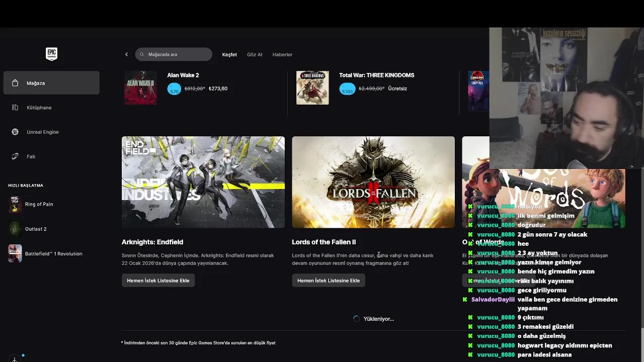Viewport: 644px width, 362px height.
Task: Switch to the Keşfet tab
Action: [x=229, y=54]
